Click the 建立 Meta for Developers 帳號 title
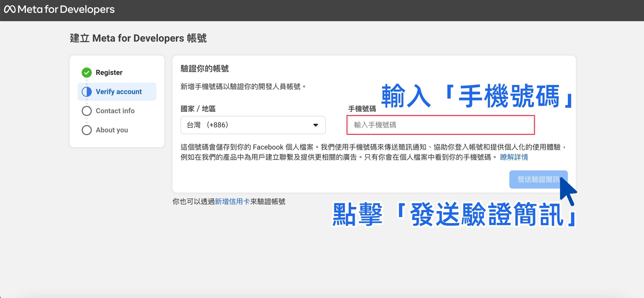The width and height of the screenshot is (644, 298). (138, 38)
